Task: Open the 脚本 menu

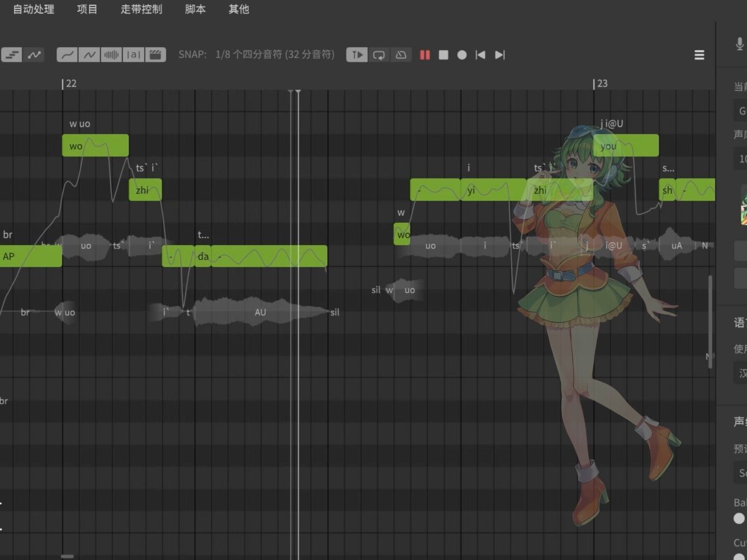Action: [x=195, y=9]
